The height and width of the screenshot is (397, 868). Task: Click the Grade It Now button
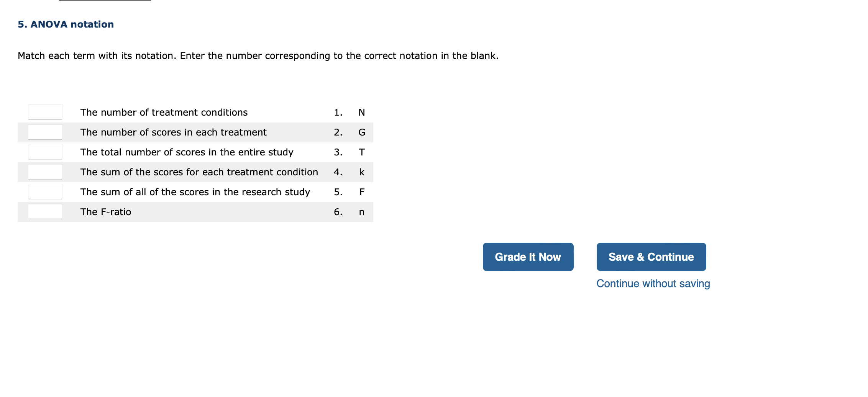point(528,256)
